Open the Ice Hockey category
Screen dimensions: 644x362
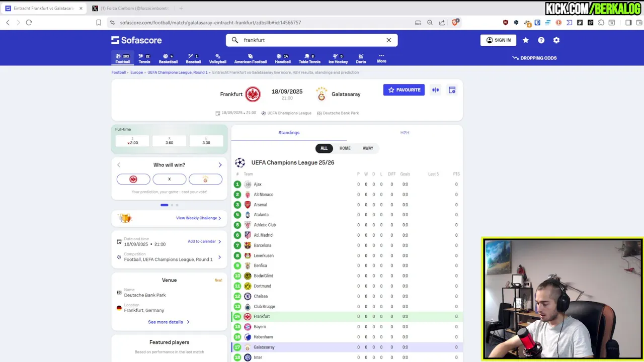(338, 59)
